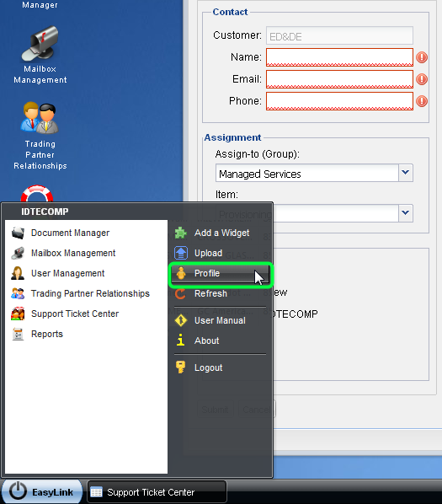Viewport: 442px width, 504px height.
Task: Click the About info icon
Action: (181, 340)
